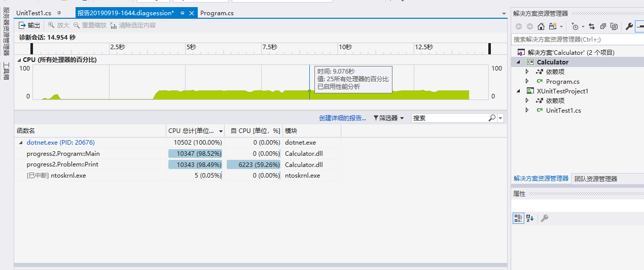This screenshot has height=270, width=644.
Task: Sort by CPU 总计 column header
Action: [x=195, y=131]
